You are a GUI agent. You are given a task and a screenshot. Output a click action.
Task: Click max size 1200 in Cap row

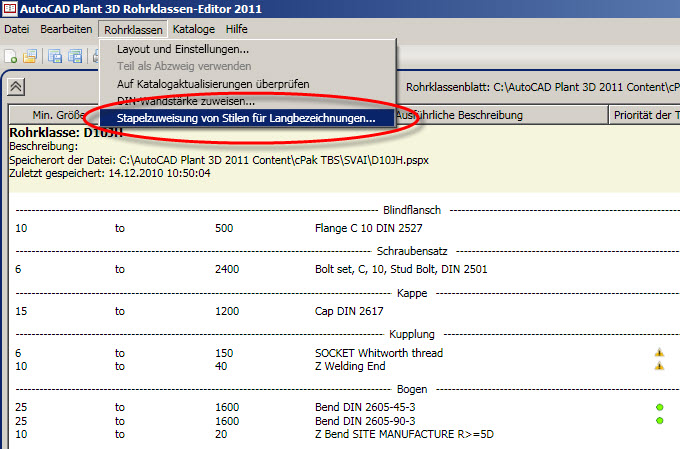coord(227,311)
